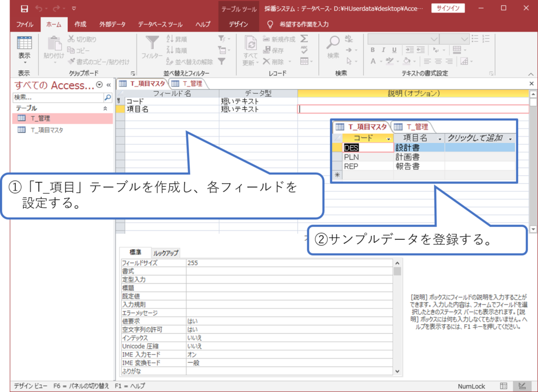
Task: Switch to the 作成 ribbon tab
Action: pos(80,24)
